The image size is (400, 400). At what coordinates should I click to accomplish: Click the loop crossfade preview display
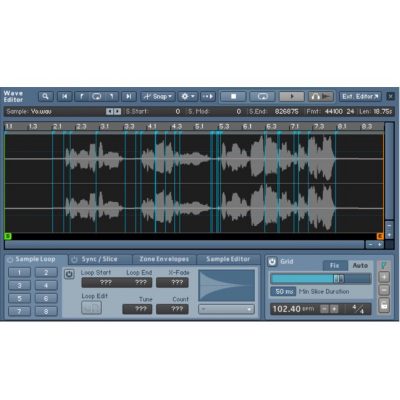point(227,285)
